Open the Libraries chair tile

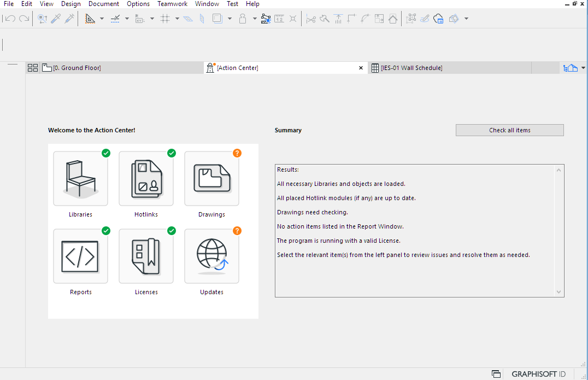pyautogui.click(x=81, y=179)
